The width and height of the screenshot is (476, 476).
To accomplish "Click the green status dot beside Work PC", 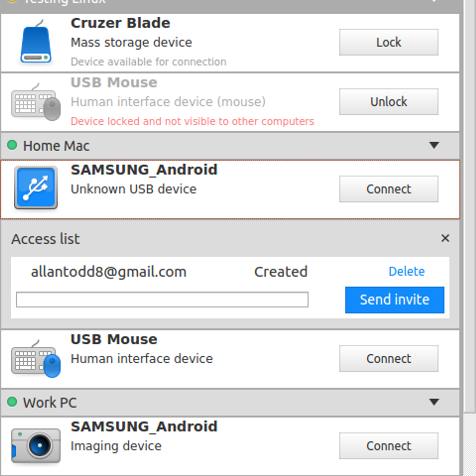I will (x=12, y=402).
